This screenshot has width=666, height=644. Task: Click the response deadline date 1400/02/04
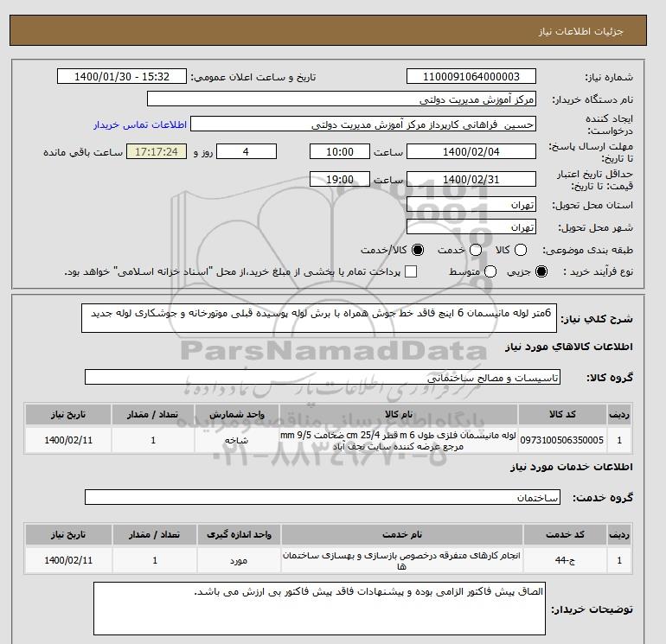[471, 151]
